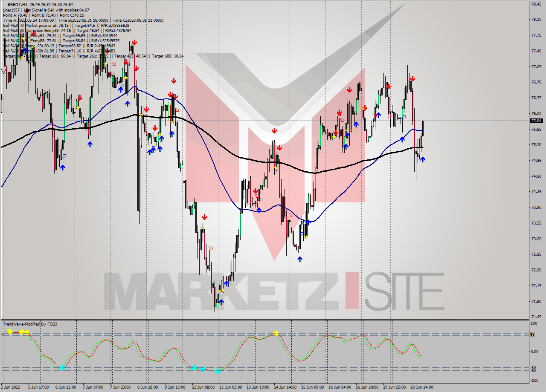
Task: Select the rightmost yellow dot in the TrendWave panel
Action: [276, 333]
